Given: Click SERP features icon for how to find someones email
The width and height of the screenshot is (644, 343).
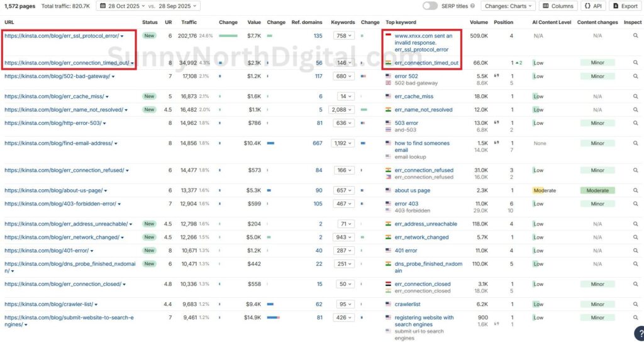Looking at the screenshot, I should (497, 143).
